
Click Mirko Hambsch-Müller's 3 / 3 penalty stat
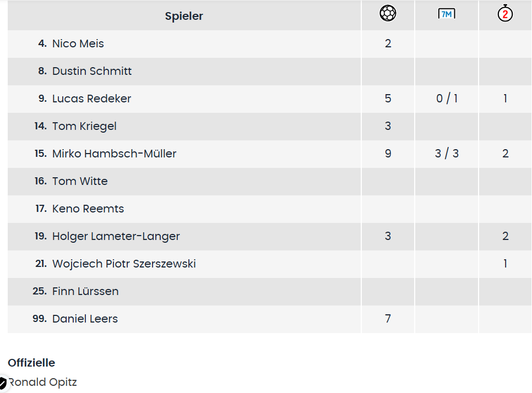[447, 154]
